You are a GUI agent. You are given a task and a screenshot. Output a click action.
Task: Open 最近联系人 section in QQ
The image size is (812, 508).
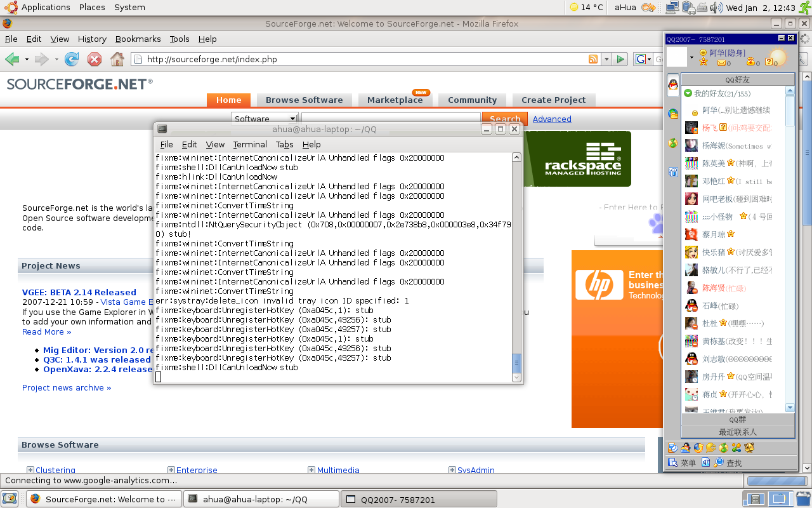pyautogui.click(x=738, y=432)
